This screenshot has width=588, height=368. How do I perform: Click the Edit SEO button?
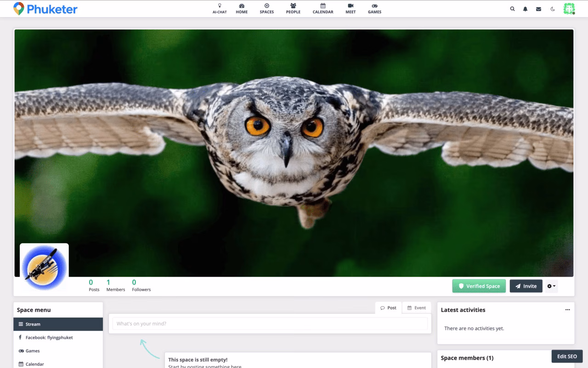pos(567,356)
